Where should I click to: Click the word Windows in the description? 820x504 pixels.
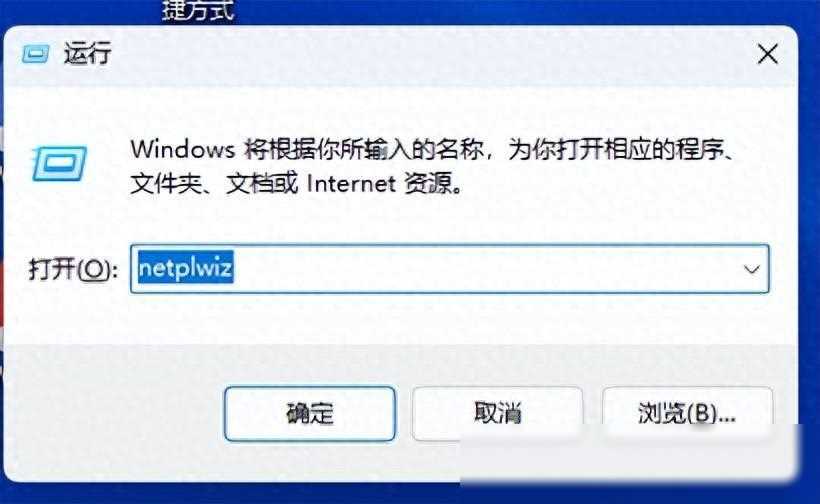click(183, 150)
